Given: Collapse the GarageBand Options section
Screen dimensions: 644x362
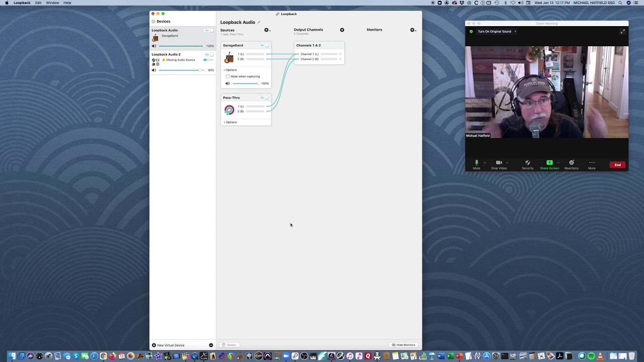Looking at the screenshot, I should point(230,70).
